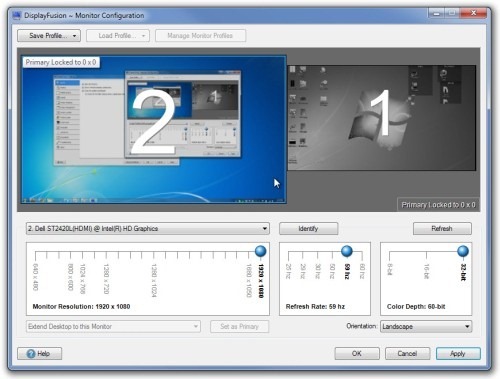Choose the 1680 x 1050 resolution mark
Viewport: 500px width, 379px height.
[248, 280]
